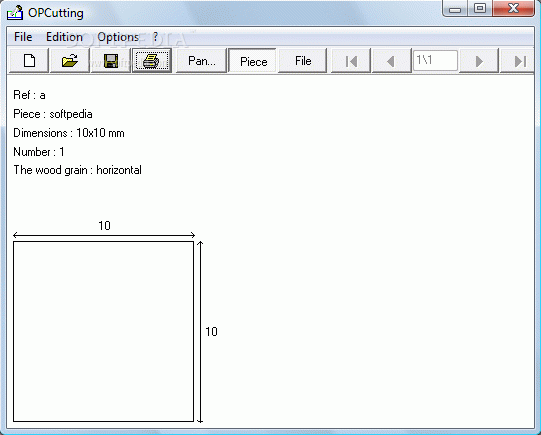Click the 'Ref : a' text line
The width and height of the screenshot is (541, 435).
tap(29, 95)
